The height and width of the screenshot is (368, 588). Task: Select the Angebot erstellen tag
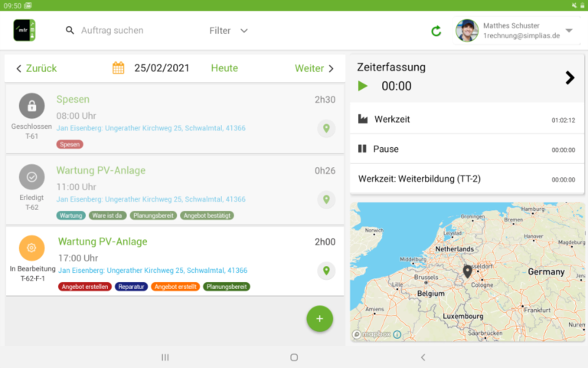pos(85,287)
